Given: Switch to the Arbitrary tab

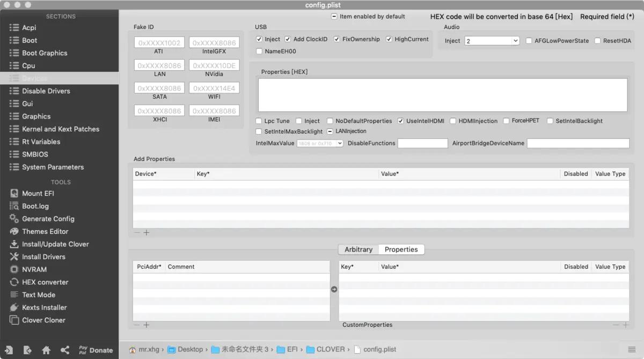Looking at the screenshot, I should pyautogui.click(x=357, y=249).
